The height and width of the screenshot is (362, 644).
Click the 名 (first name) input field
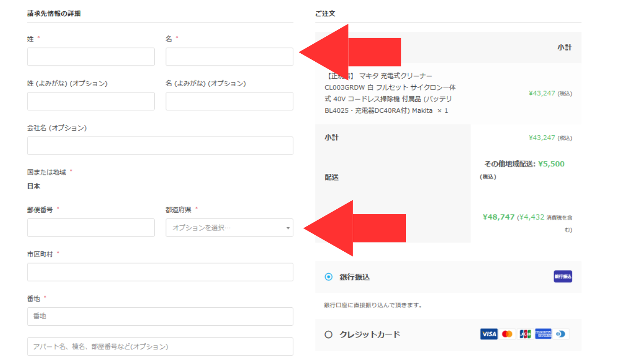tap(230, 57)
